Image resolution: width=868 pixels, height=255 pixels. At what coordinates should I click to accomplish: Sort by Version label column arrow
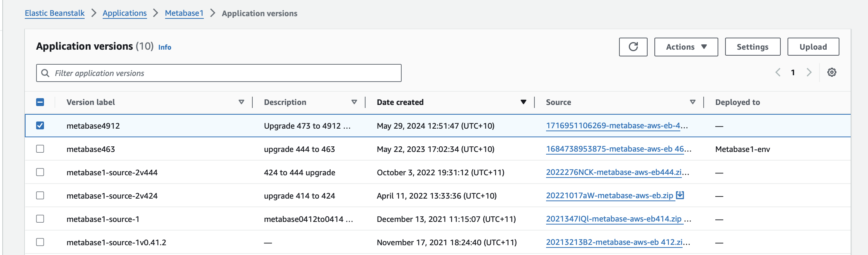(241, 102)
